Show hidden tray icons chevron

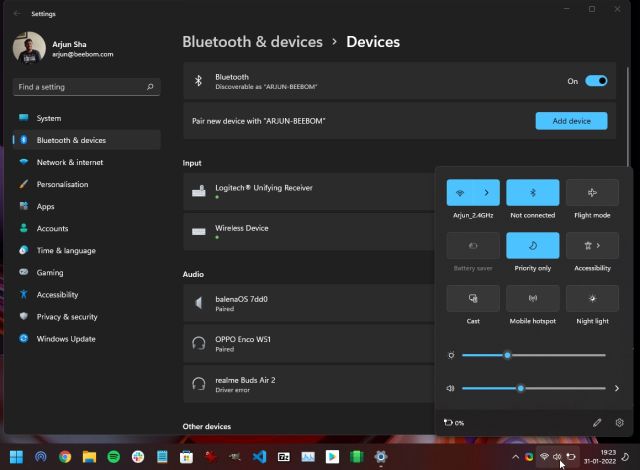pyautogui.click(x=516, y=457)
